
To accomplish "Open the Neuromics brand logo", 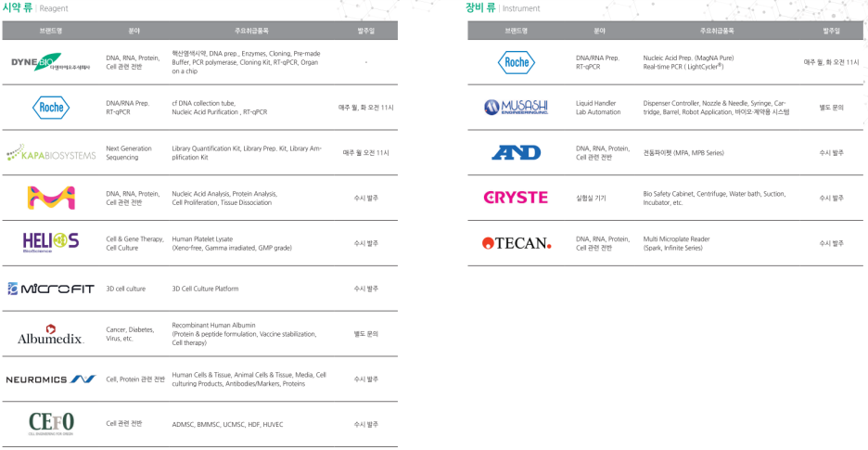I will tap(51, 379).
